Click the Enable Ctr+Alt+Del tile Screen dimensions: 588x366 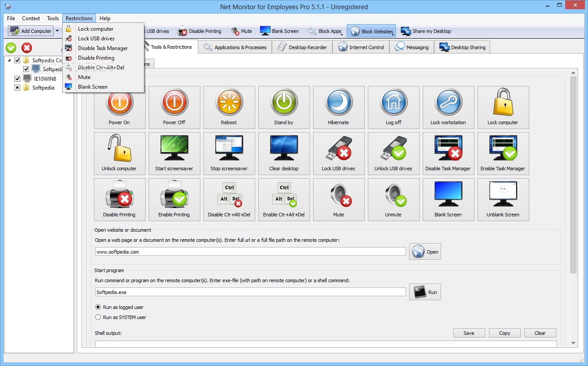tap(284, 199)
